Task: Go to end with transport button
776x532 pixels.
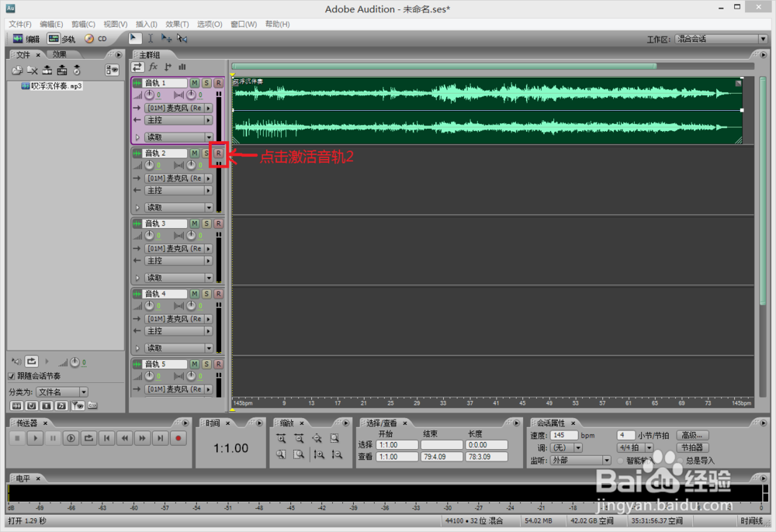Action: (x=161, y=438)
